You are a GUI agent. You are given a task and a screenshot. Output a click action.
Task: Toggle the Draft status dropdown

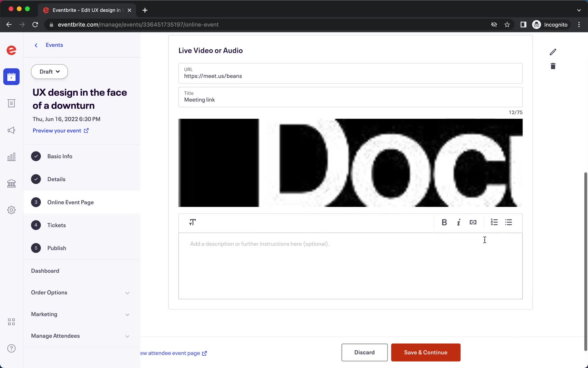(50, 72)
